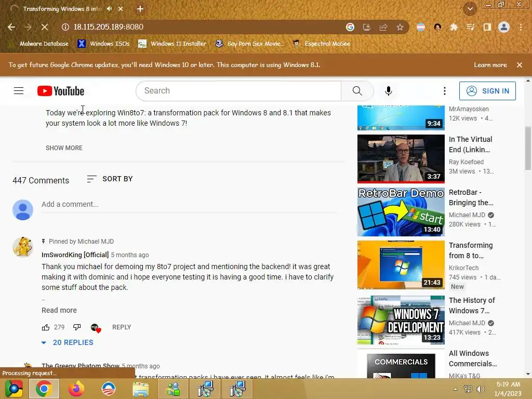The image size is (532, 399).
Task: Click the Sign In button
Action: point(487,91)
